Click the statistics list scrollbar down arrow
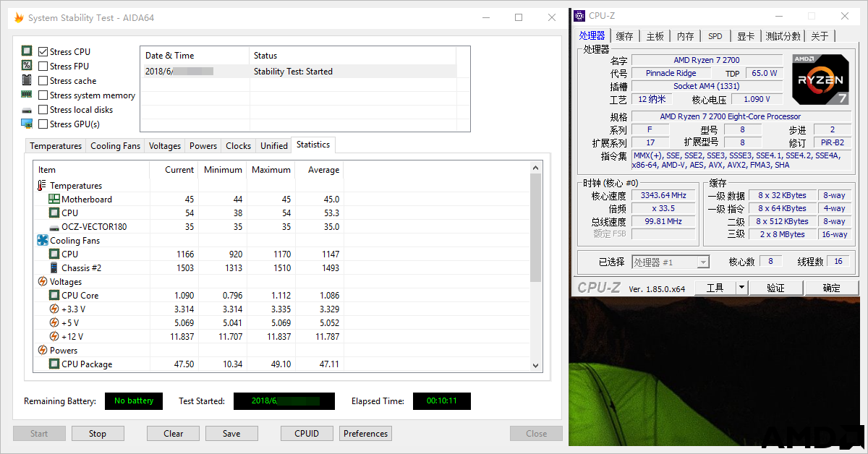Viewport: 868px width, 454px height. [536, 366]
